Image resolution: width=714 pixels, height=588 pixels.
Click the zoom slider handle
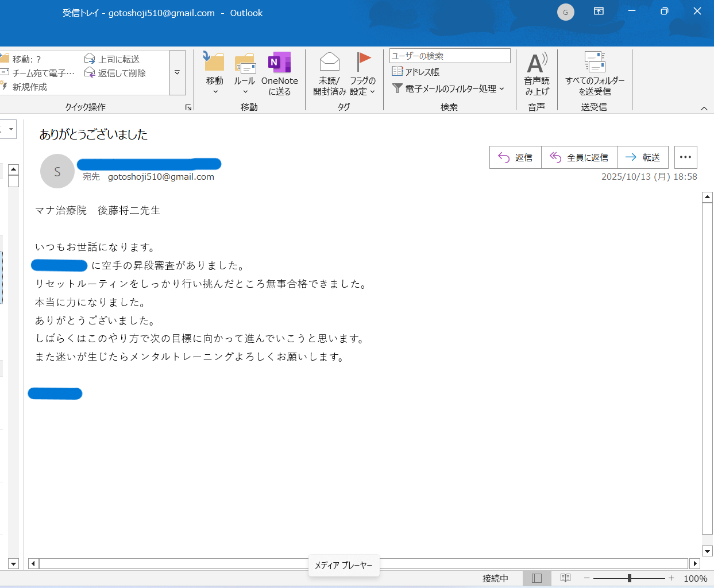(630, 578)
